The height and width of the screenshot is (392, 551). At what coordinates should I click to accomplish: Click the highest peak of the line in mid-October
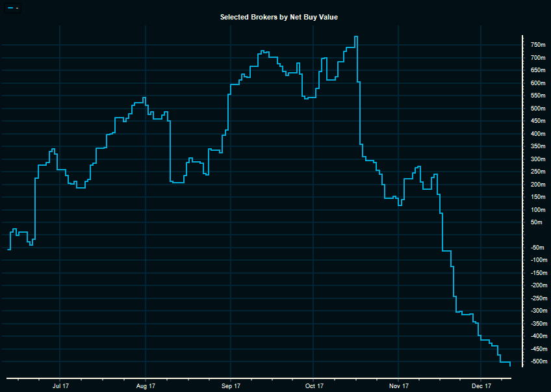pos(356,36)
